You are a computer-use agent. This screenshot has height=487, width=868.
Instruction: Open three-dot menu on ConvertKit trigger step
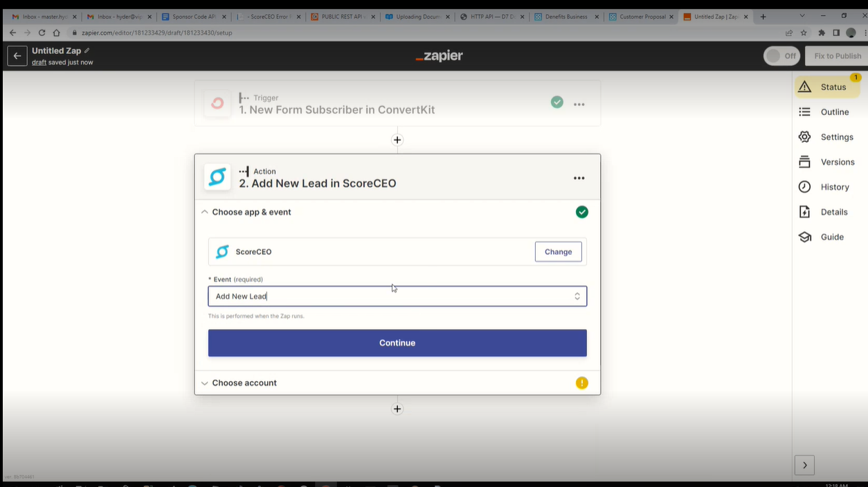pyautogui.click(x=579, y=105)
